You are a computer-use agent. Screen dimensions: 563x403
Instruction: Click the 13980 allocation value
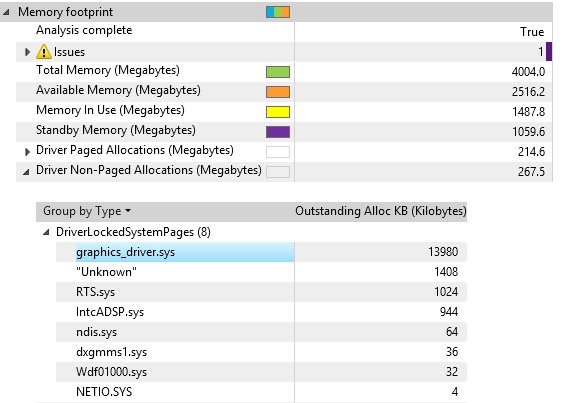[x=443, y=252]
